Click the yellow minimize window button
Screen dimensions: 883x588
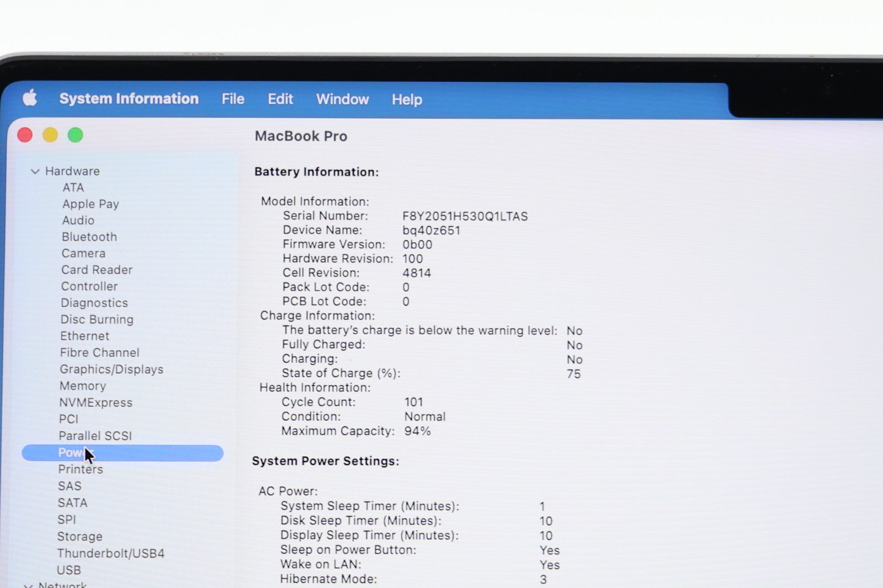(x=50, y=135)
